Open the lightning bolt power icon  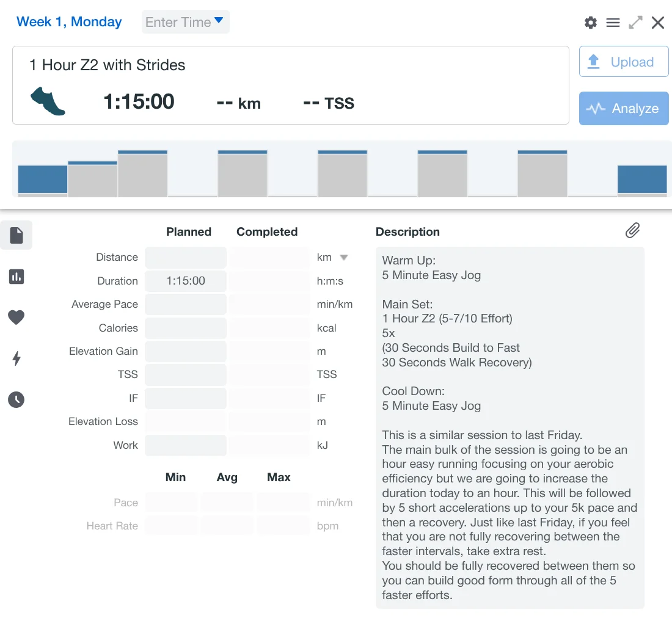16,358
